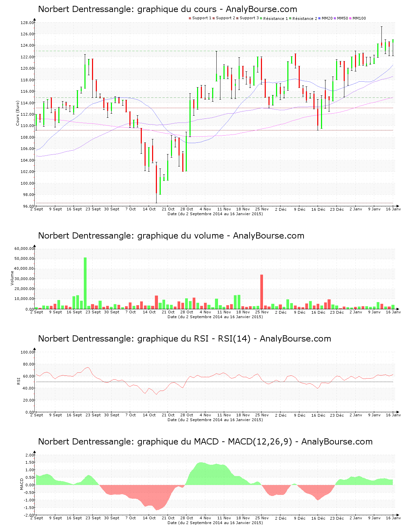Click '16 Janv' date under price chart
The height and width of the screenshot is (532, 412).
pos(393,209)
